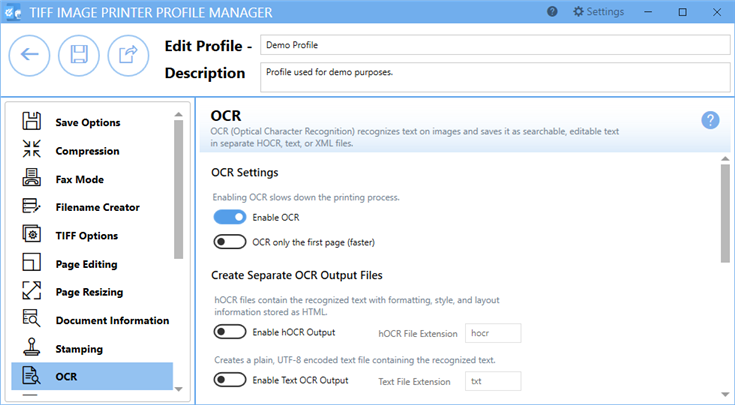Click sidebar scrollbar up arrow
Viewport: 735px width, 405px height.
178,114
